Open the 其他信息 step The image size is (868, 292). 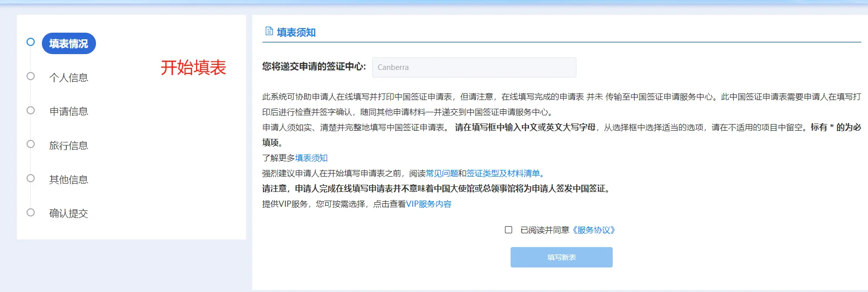[69, 180]
